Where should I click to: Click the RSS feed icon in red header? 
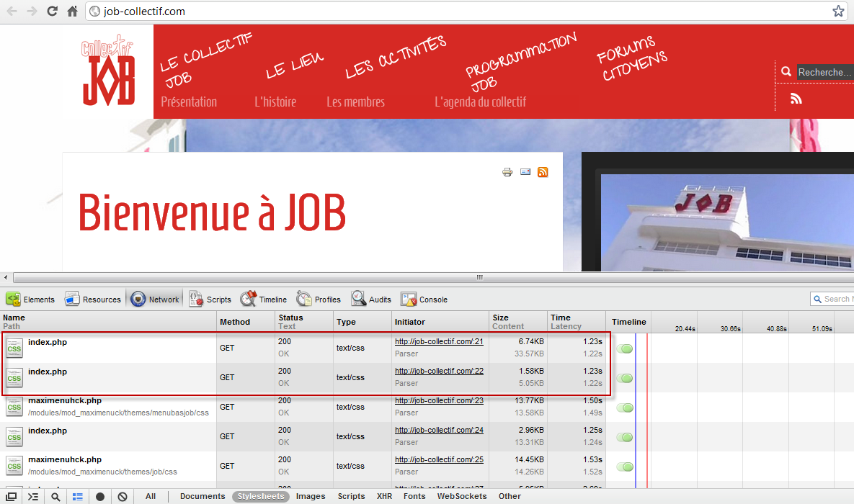(796, 99)
